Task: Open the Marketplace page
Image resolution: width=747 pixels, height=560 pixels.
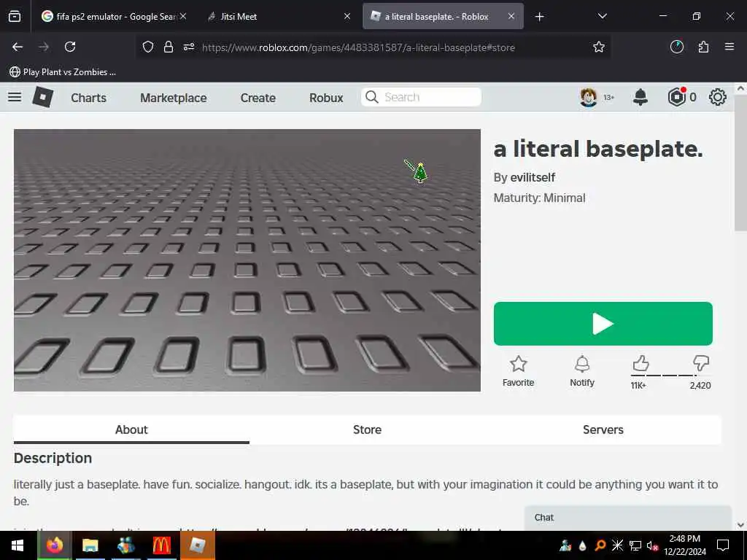Action: pyautogui.click(x=174, y=98)
